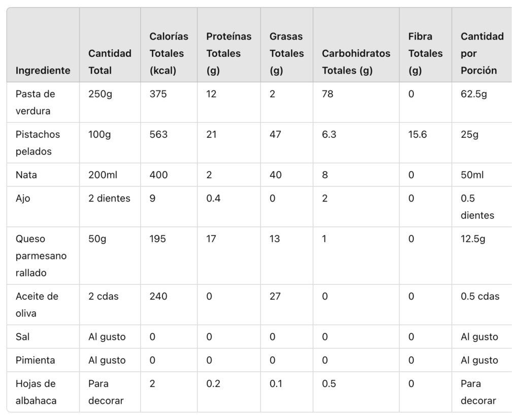This screenshot has height=420, width=520.
Task: Select the 2 dientes quantity cell
Action: pos(109,199)
